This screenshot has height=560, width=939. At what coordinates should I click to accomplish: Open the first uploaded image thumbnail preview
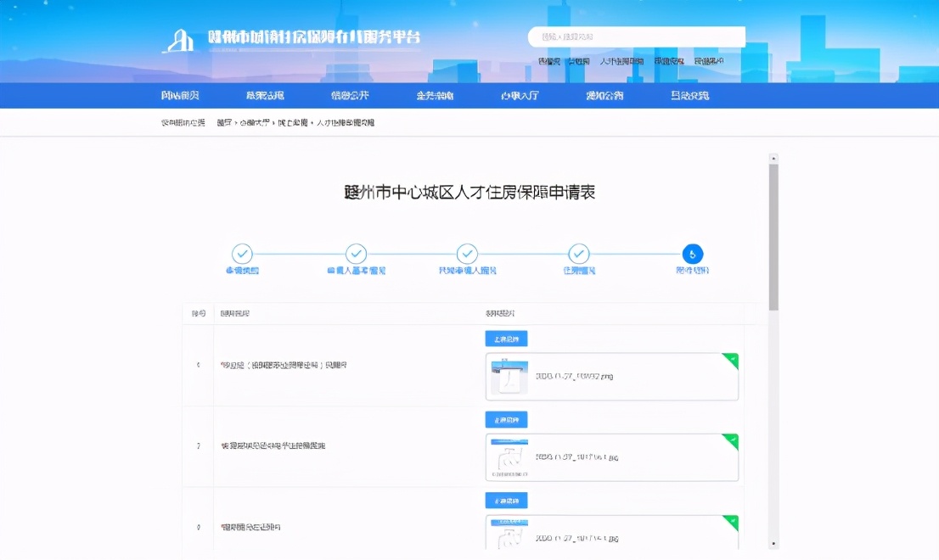509,377
